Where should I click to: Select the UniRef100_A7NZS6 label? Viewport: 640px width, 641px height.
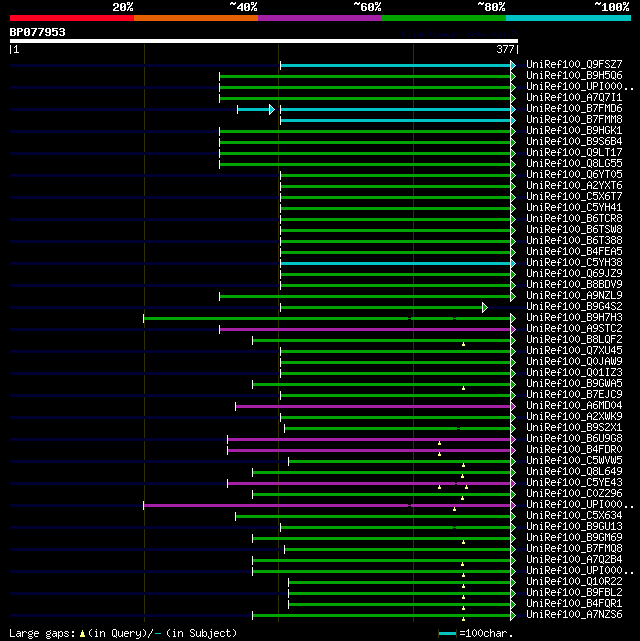coord(574,615)
